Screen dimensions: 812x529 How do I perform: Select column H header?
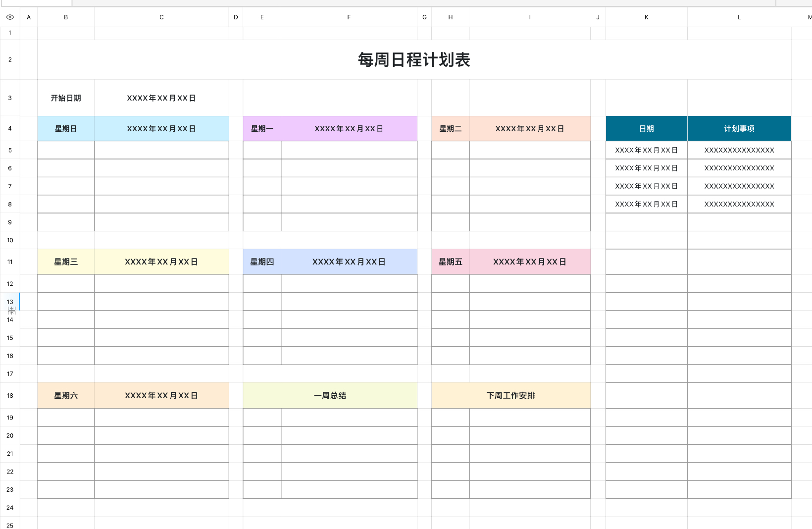(x=451, y=17)
